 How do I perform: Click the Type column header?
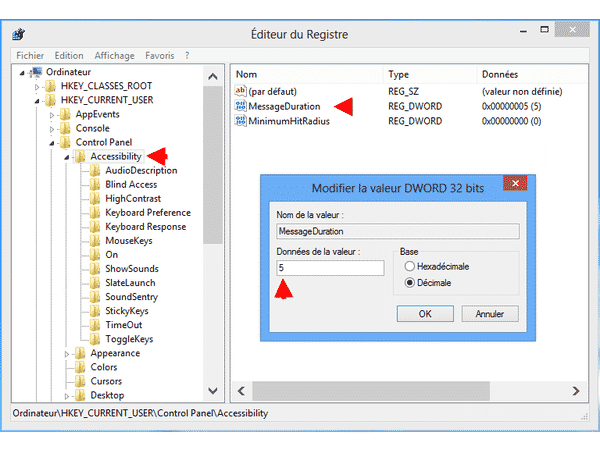pyautogui.click(x=430, y=74)
